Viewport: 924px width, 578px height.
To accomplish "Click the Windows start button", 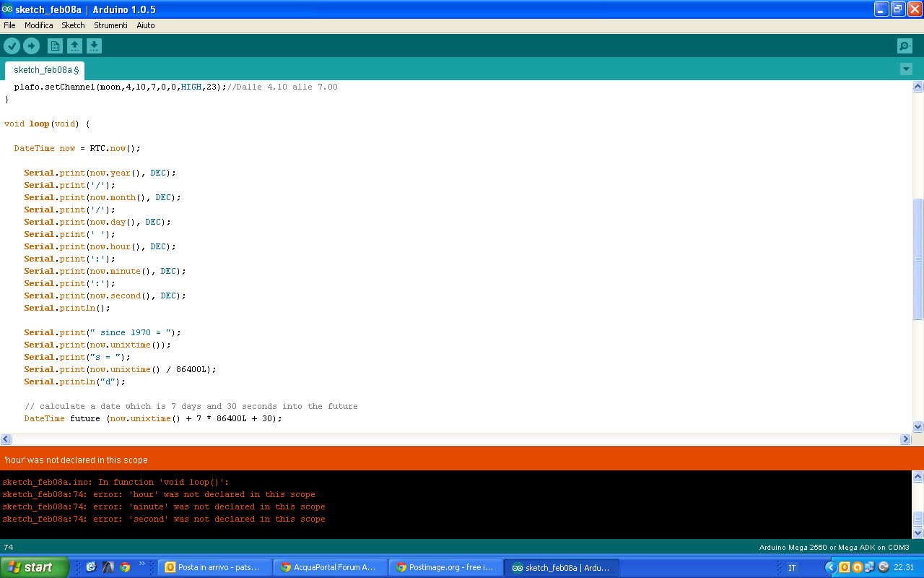I will (35, 567).
